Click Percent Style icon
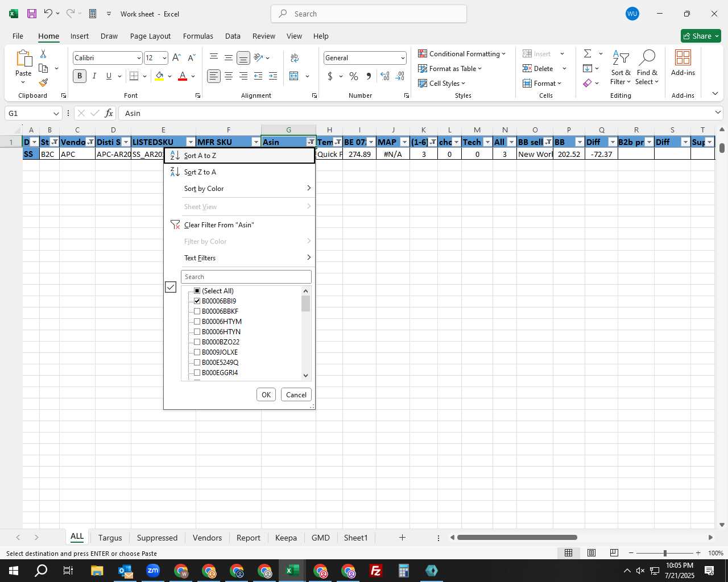Image resolution: width=728 pixels, height=582 pixels. tap(354, 76)
